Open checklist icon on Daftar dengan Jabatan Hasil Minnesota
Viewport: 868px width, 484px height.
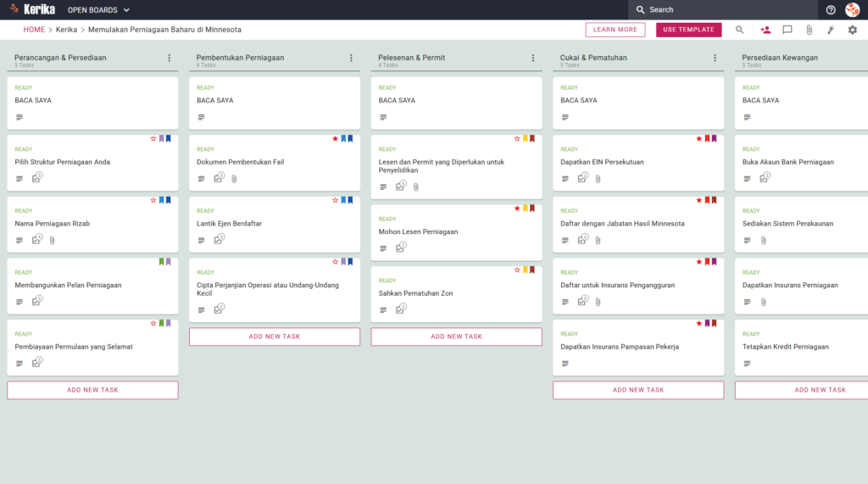pyautogui.click(x=582, y=239)
